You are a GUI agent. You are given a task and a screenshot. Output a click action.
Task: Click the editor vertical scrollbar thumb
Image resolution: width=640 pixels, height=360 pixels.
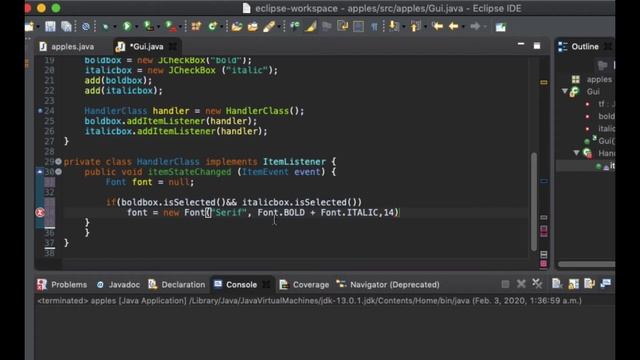[x=534, y=202]
